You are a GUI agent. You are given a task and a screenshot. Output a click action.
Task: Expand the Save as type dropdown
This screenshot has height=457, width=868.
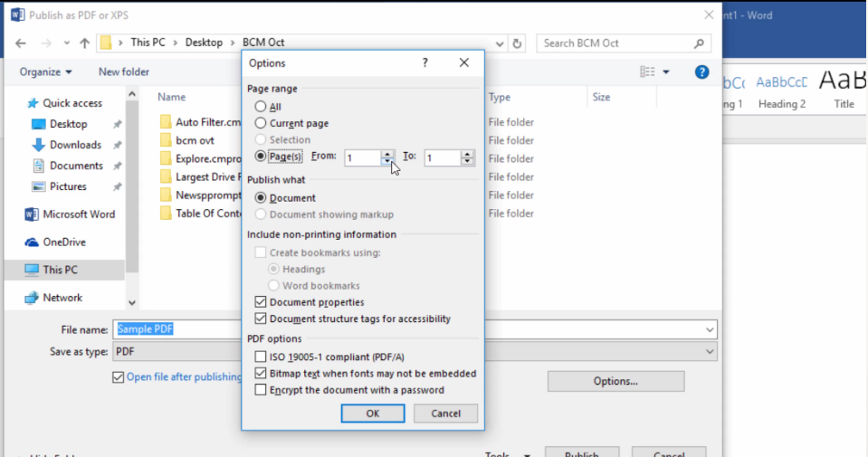(x=709, y=351)
